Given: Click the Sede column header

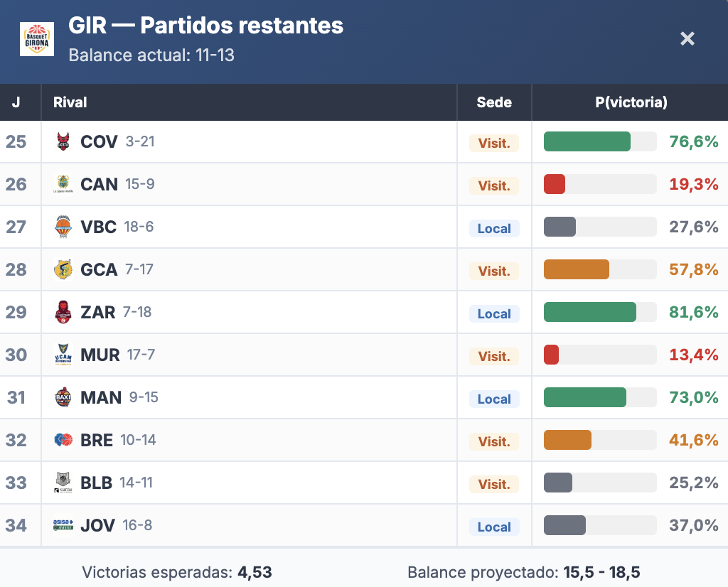Looking at the screenshot, I should (494, 102).
